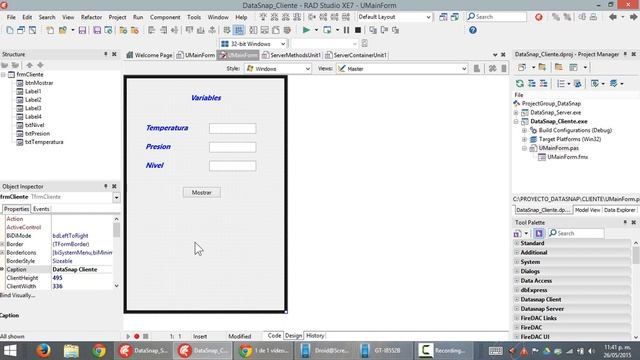The height and width of the screenshot is (360, 640).
Task: Pin the Object Inspector panel with pushpin
Action: click(106, 186)
